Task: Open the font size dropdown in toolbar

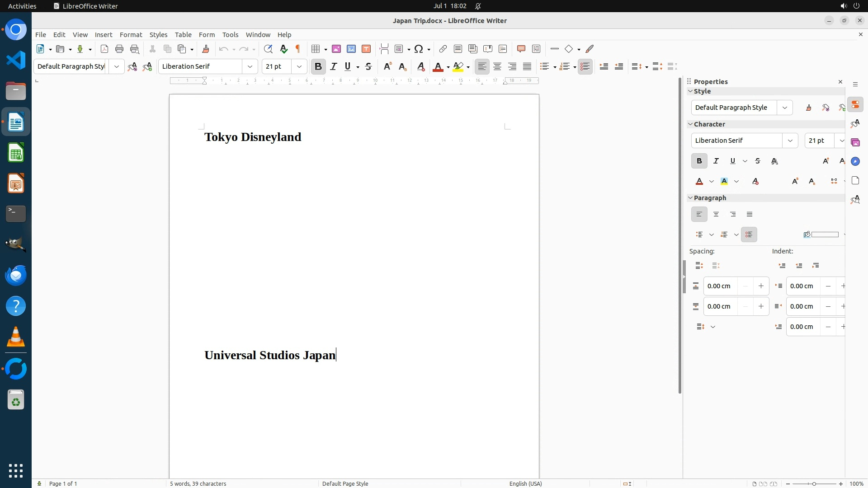Action: tap(299, 66)
